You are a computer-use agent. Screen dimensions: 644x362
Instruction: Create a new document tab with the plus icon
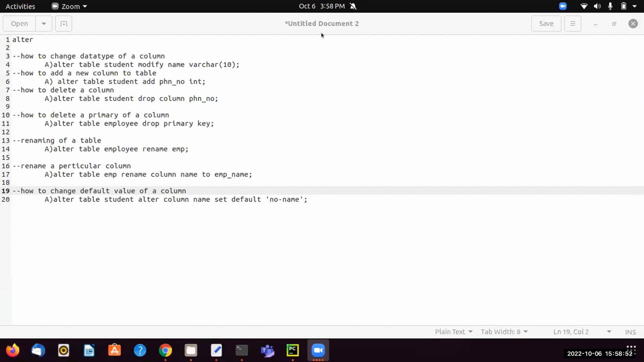pos(63,23)
